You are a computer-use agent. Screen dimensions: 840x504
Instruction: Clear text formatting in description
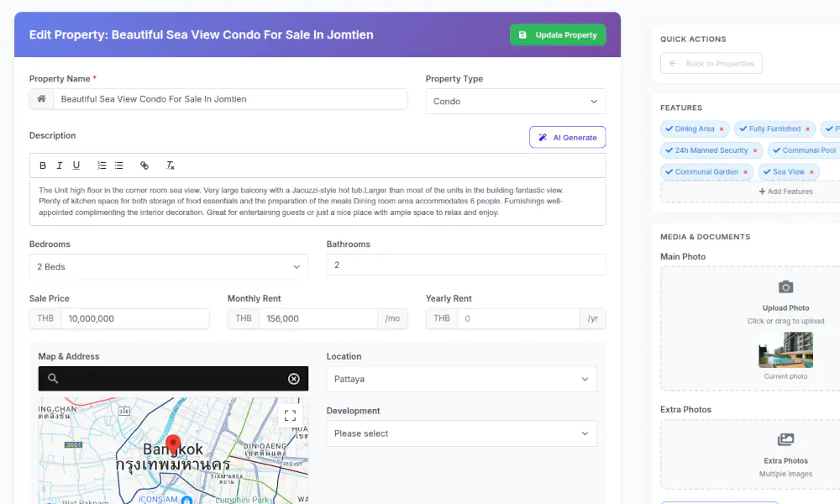tap(171, 165)
